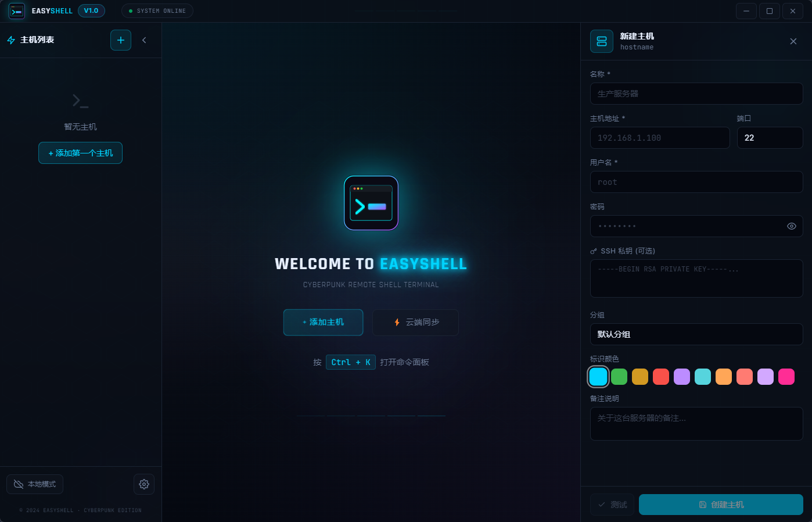
Task: Pick the hot pink color swatch
Action: [786, 377]
